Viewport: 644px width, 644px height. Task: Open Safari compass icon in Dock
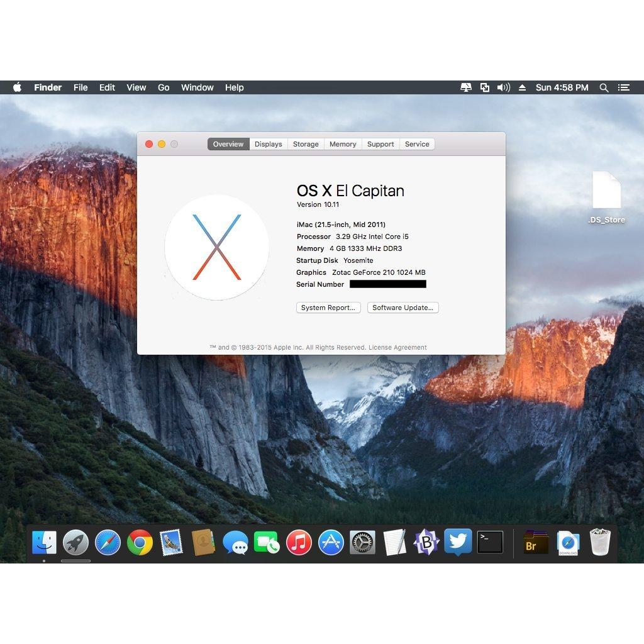108,543
